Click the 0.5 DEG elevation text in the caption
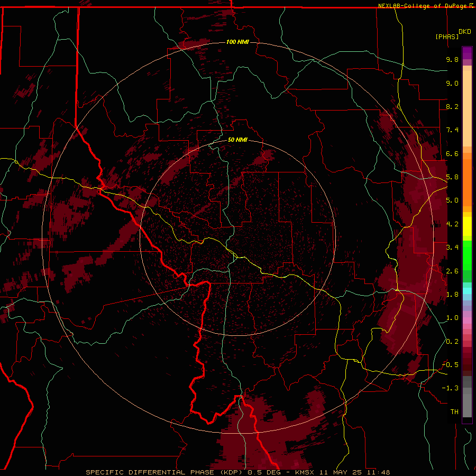This screenshot has height=476, width=476. [264, 472]
